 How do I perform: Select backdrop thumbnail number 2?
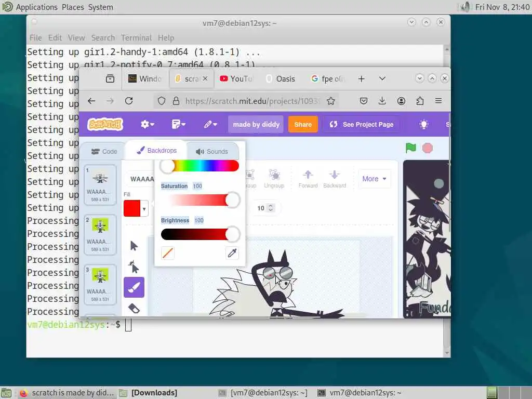[x=100, y=235]
